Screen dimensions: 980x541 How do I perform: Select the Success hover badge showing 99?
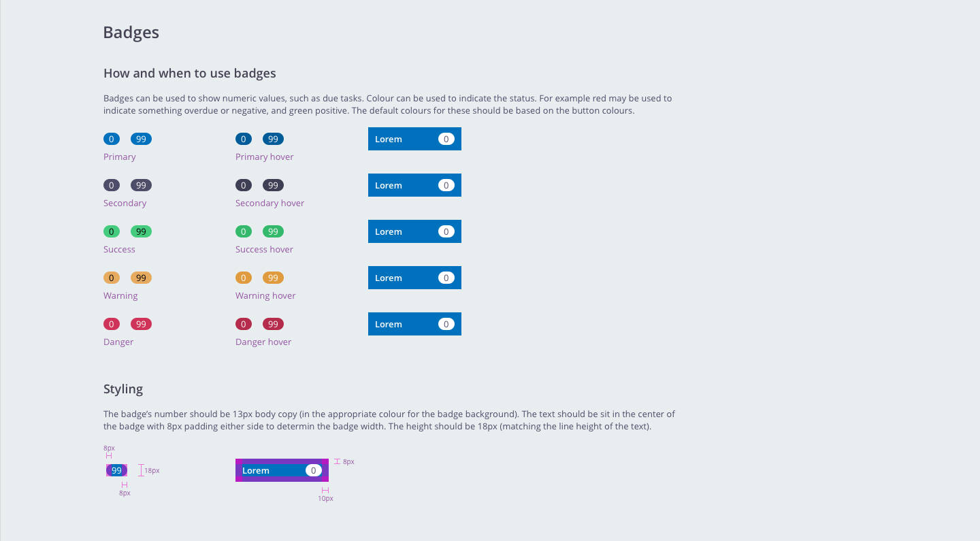[x=273, y=231]
